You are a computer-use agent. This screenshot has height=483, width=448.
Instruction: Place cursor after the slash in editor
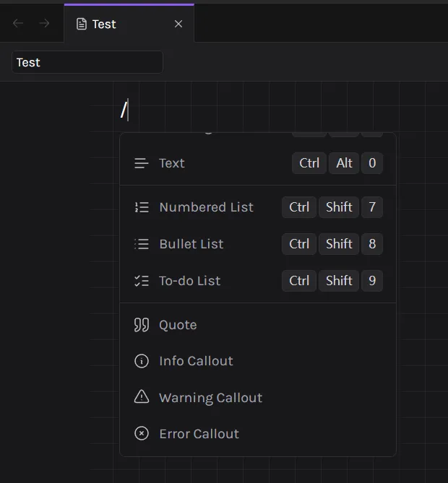129,110
